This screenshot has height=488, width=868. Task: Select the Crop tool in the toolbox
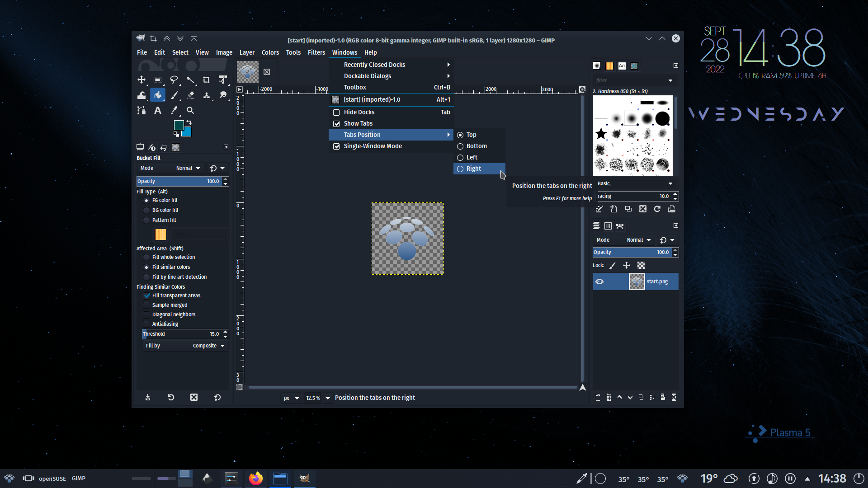click(207, 80)
